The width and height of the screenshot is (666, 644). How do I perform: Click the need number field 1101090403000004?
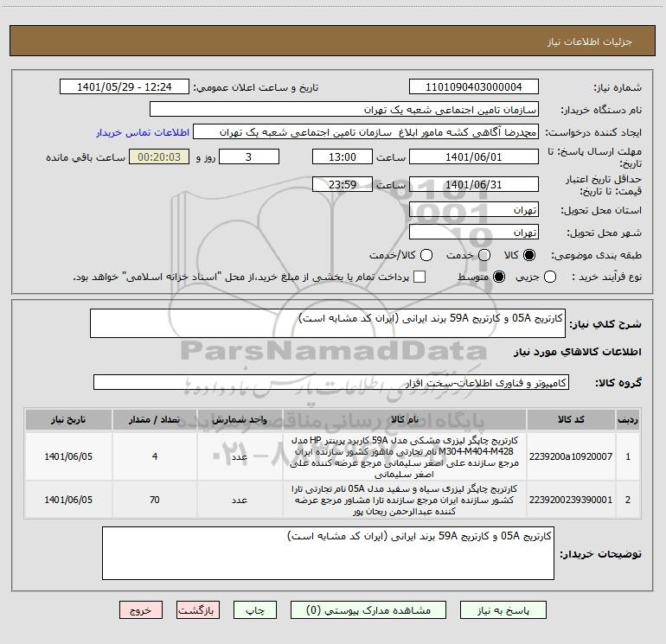[x=474, y=86]
